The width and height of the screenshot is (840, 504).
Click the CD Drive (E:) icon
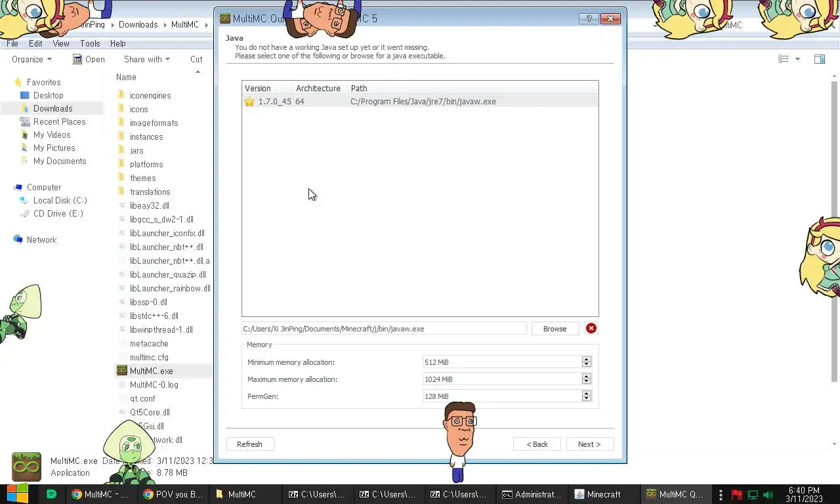(x=25, y=213)
